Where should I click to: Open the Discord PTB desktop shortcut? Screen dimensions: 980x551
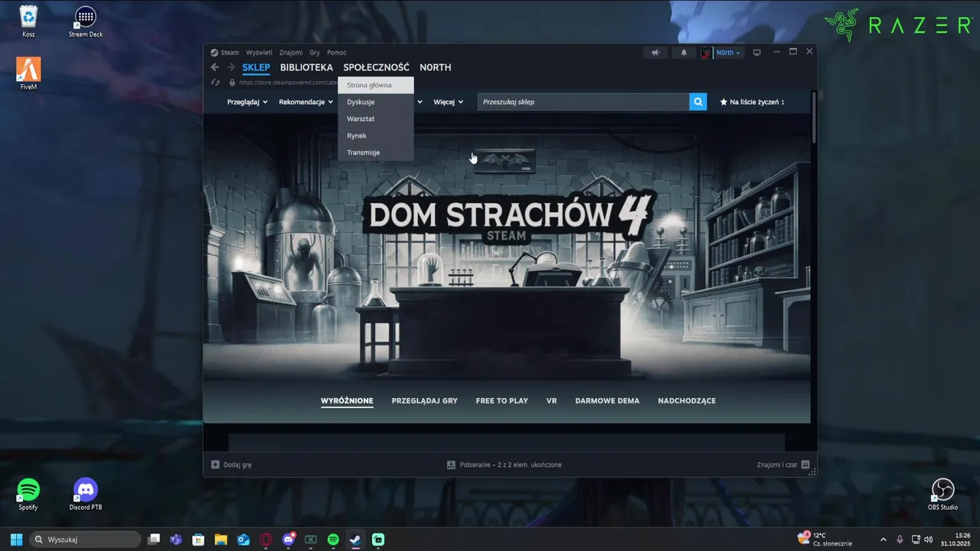click(86, 494)
